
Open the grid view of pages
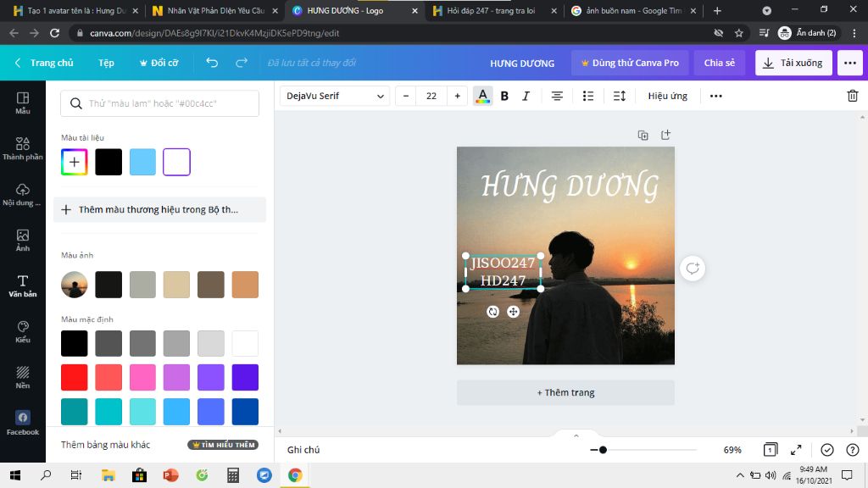[770, 450]
